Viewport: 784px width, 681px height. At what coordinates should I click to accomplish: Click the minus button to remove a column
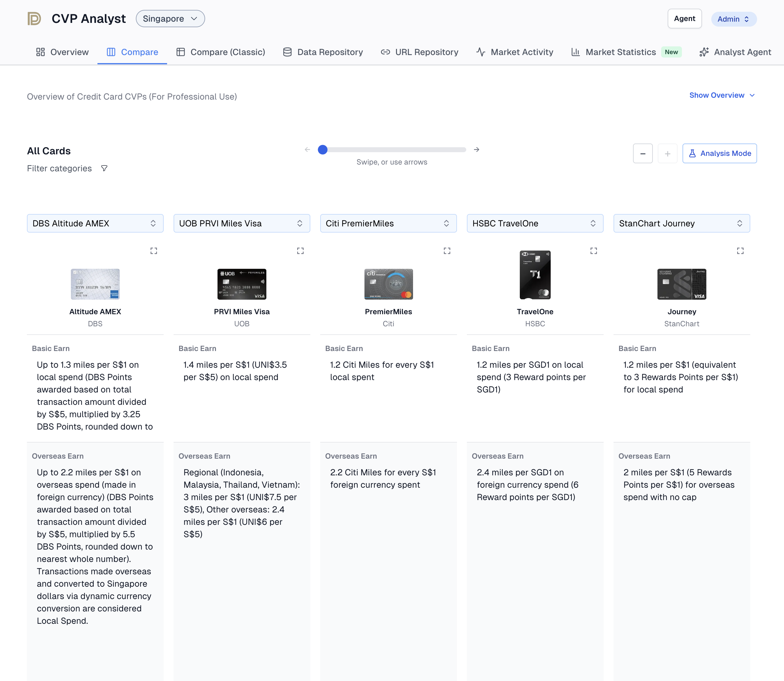[x=643, y=153]
